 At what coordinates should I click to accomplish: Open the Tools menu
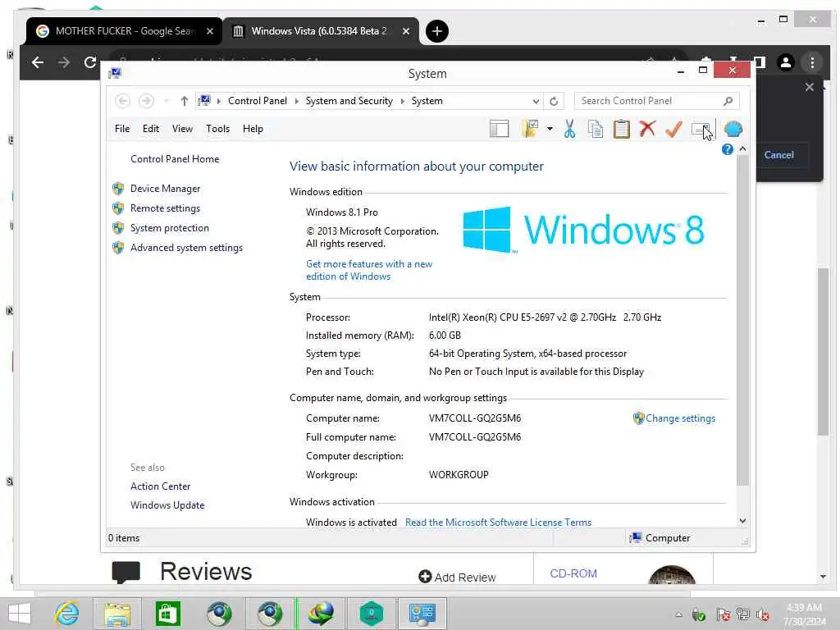[x=217, y=129]
